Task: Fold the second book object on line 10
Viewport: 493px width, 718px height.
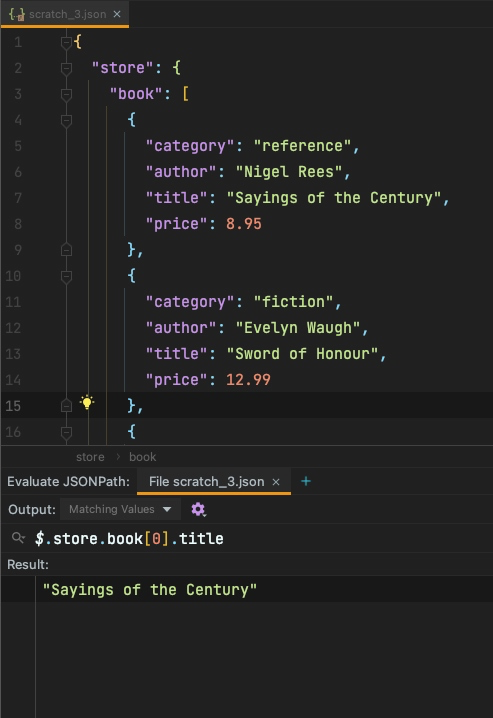Action: coord(66,276)
